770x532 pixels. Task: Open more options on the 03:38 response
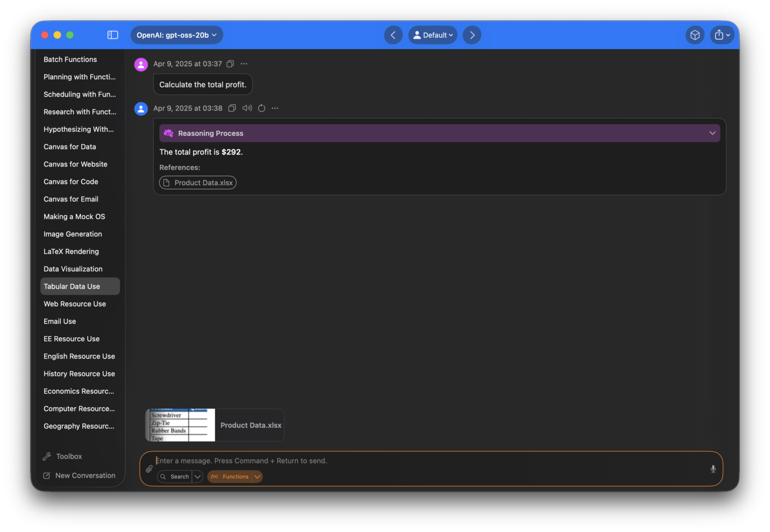(275, 108)
